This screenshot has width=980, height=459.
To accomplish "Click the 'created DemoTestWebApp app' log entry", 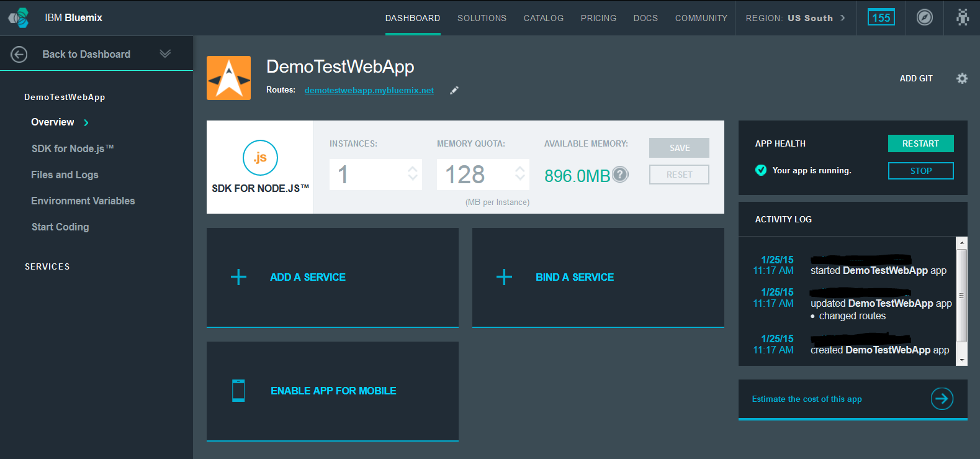I will pyautogui.click(x=879, y=350).
